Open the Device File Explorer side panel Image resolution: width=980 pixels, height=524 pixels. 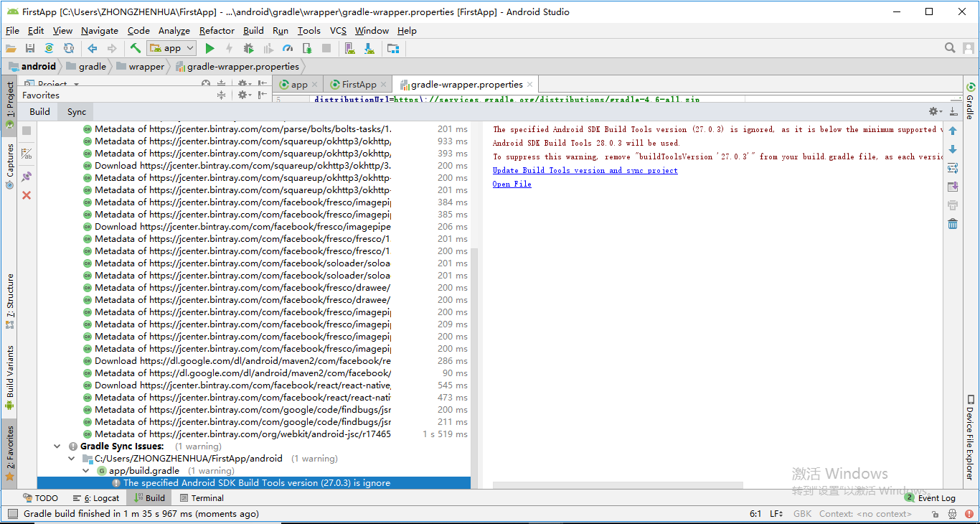(x=970, y=438)
